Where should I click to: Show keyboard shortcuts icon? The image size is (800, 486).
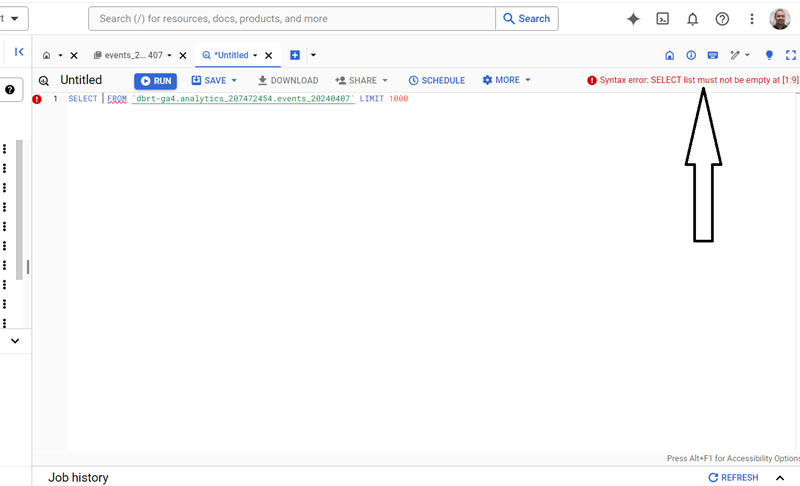pos(713,55)
